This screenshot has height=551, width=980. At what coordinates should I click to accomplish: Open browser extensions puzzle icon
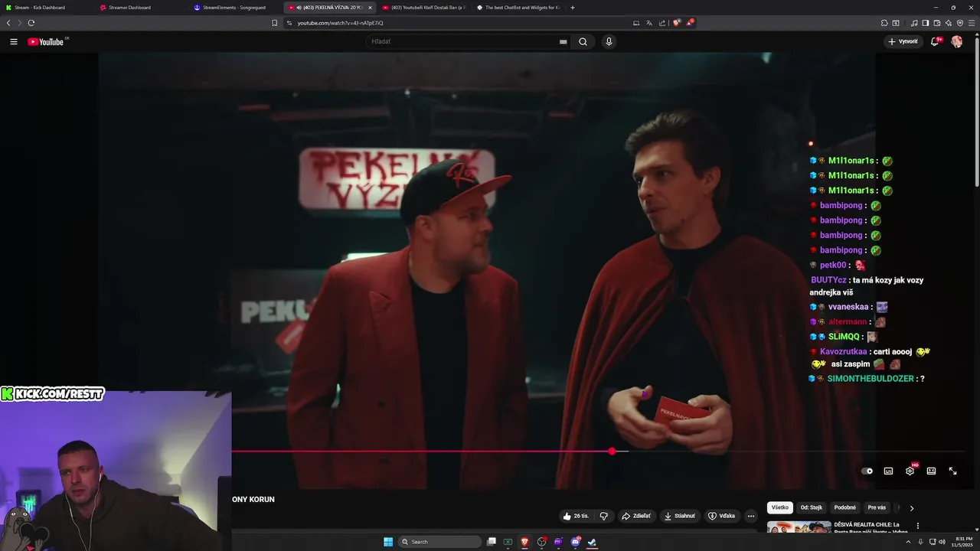[884, 23]
